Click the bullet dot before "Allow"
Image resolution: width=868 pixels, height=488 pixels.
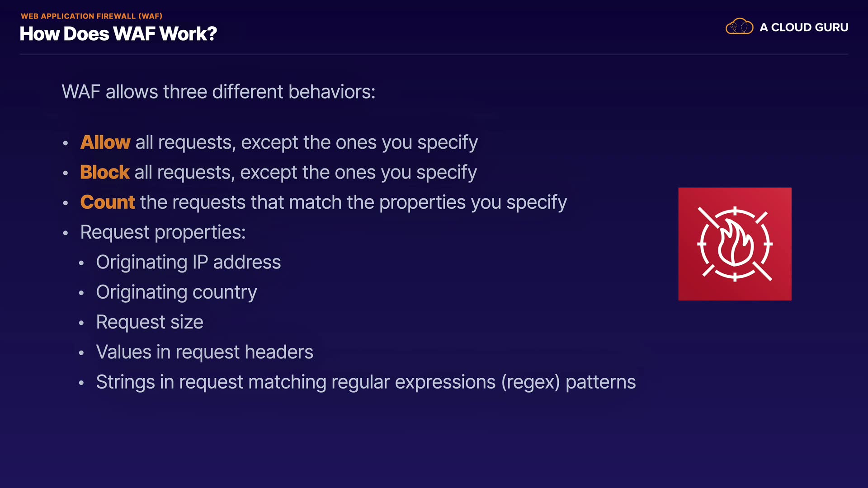pos(66,144)
